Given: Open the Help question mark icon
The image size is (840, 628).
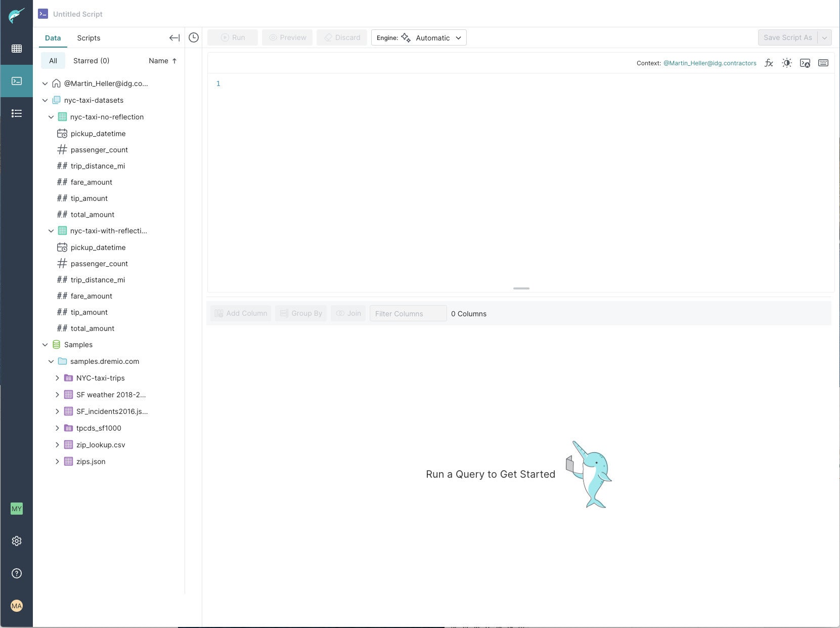Looking at the screenshot, I should pyautogui.click(x=17, y=573).
